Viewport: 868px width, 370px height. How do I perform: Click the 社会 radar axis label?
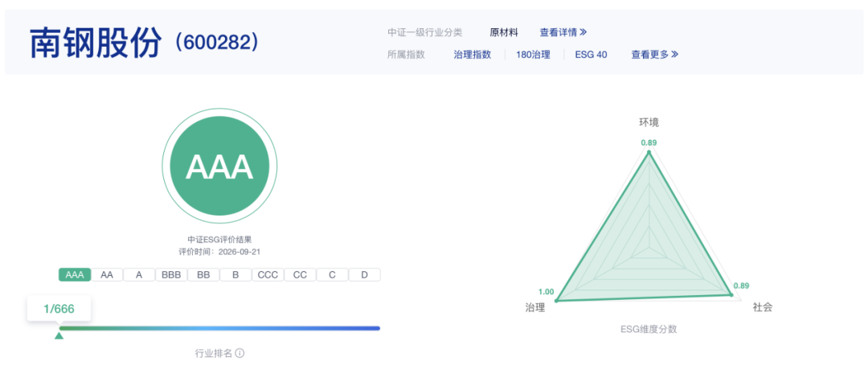click(x=762, y=307)
